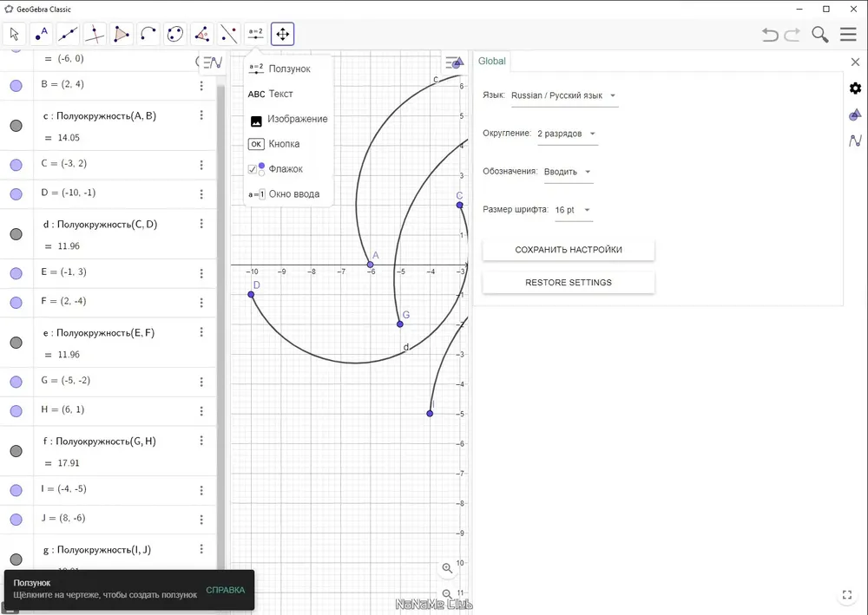The image size is (868, 615).
Task: Hide point B in algebra view
Action: tap(16, 86)
